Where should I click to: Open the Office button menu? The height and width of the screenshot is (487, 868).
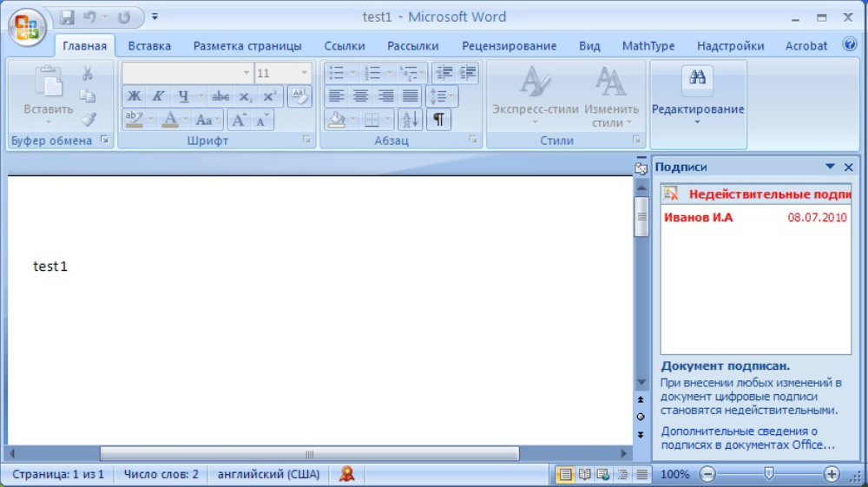[27, 27]
